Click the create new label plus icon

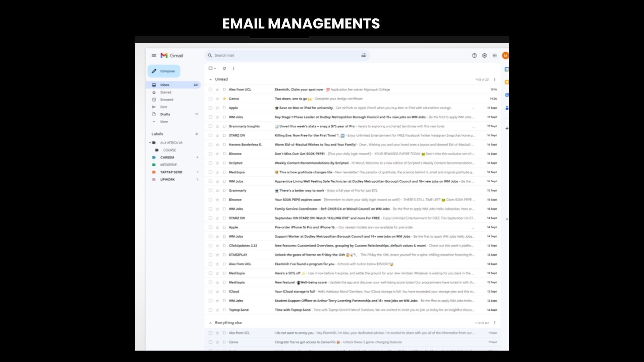[197, 134]
